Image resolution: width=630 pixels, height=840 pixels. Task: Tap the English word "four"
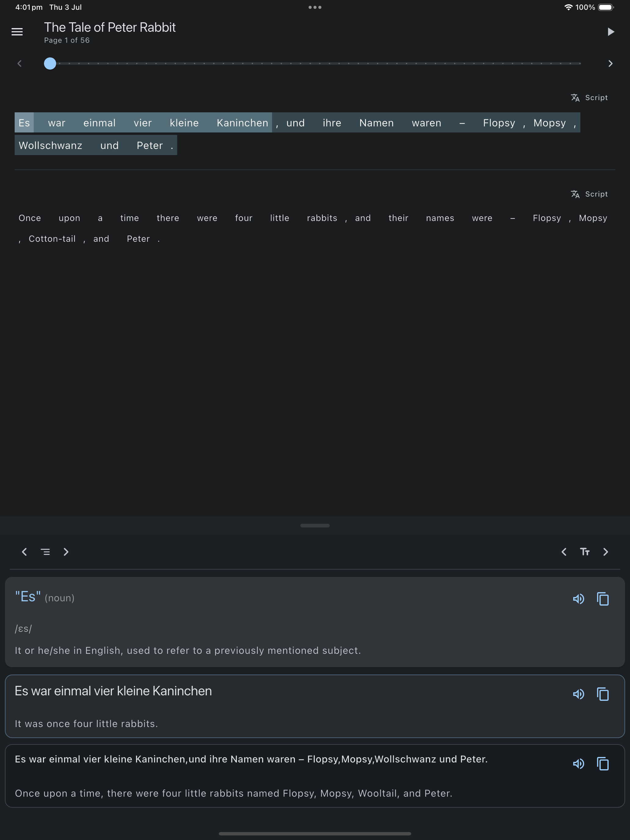[x=243, y=218]
